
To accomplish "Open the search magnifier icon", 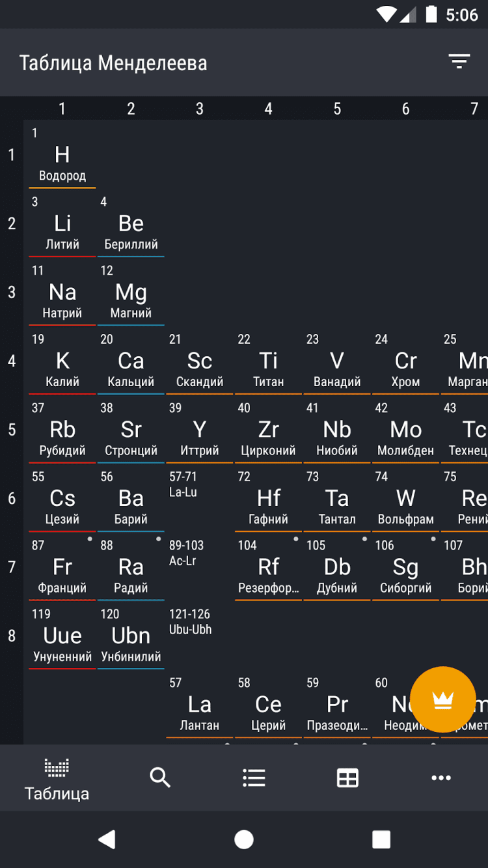I will 160,777.
